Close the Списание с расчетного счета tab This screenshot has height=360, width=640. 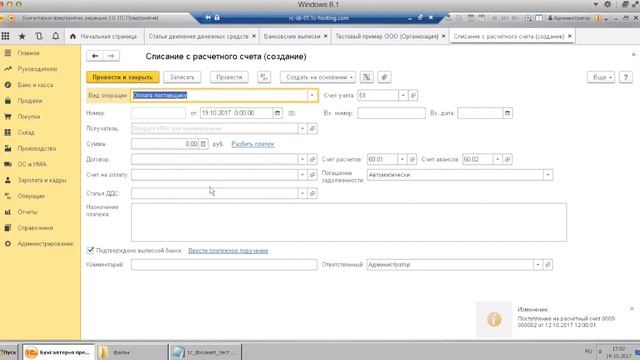coord(570,36)
